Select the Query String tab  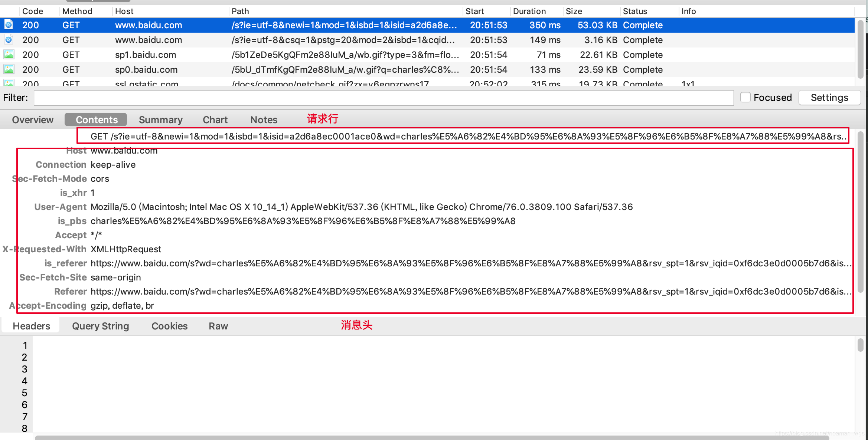click(x=100, y=326)
